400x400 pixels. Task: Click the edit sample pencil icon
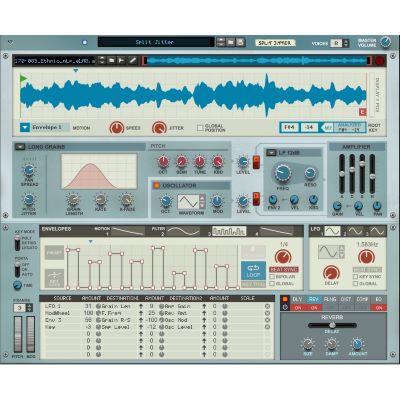pos(132,60)
